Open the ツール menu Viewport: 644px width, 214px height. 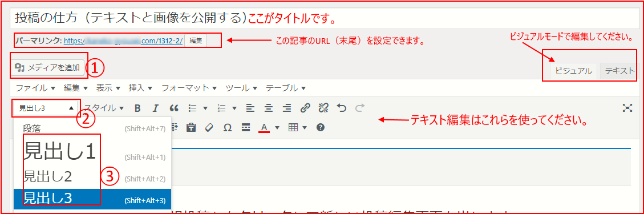(241, 88)
